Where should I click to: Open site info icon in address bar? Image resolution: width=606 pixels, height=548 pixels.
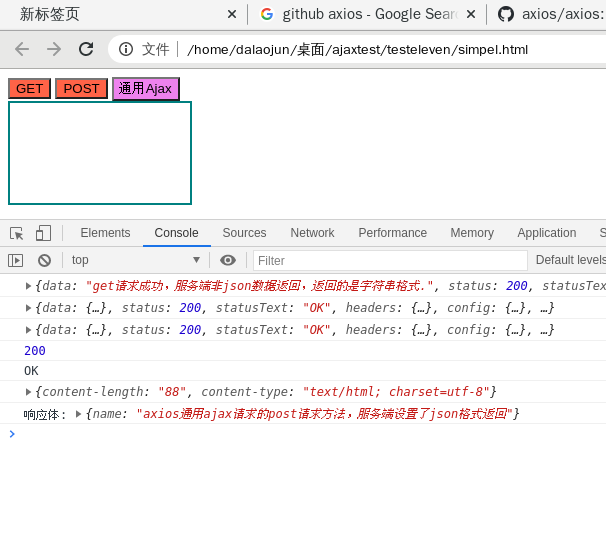pos(126,49)
